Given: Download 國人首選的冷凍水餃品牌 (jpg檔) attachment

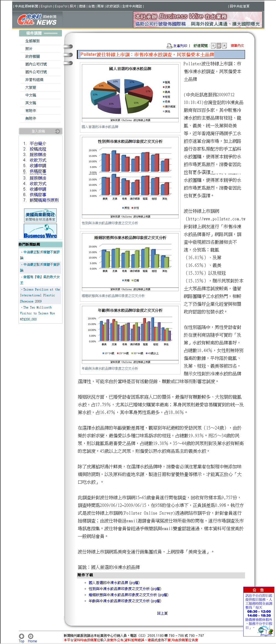Looking at the screenshot, I should click(x=114, y=583).
